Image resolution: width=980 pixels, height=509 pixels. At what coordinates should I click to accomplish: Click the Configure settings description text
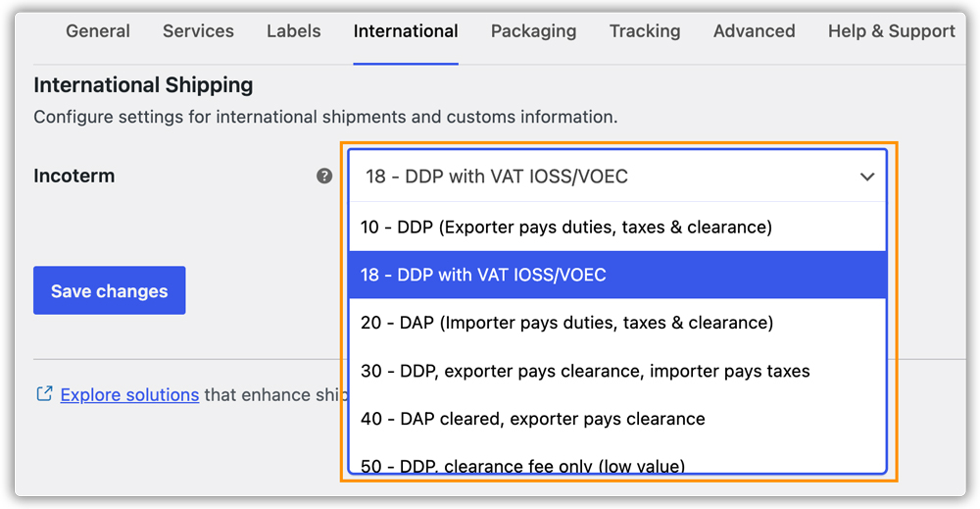click(x=325, y=117)
